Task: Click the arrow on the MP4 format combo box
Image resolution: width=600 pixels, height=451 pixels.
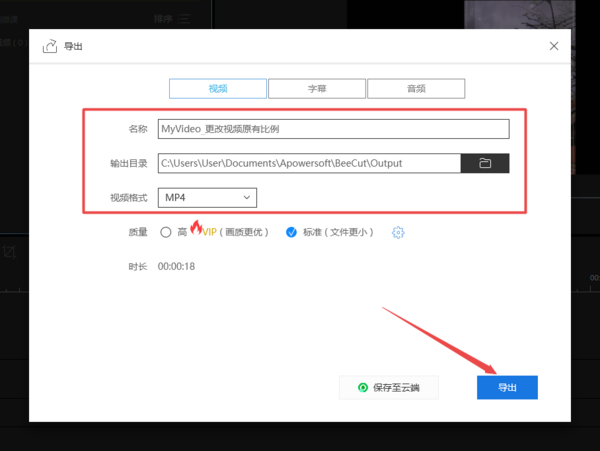Action: pyautogui.click(x=247, y=198)
